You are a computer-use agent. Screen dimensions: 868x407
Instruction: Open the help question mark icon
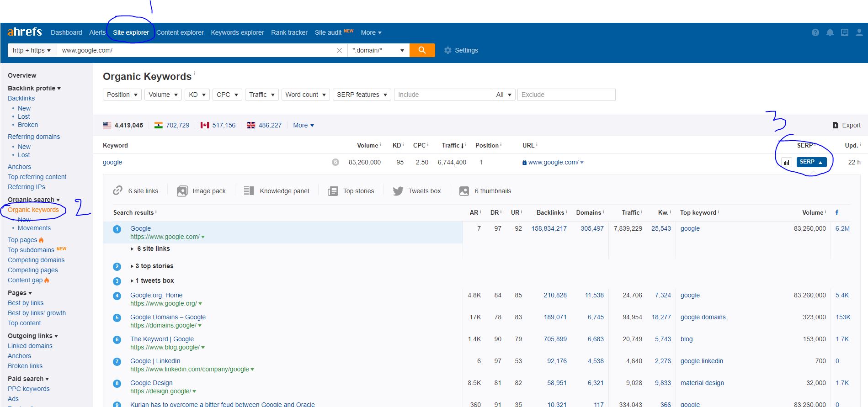[x=815, y=32]
